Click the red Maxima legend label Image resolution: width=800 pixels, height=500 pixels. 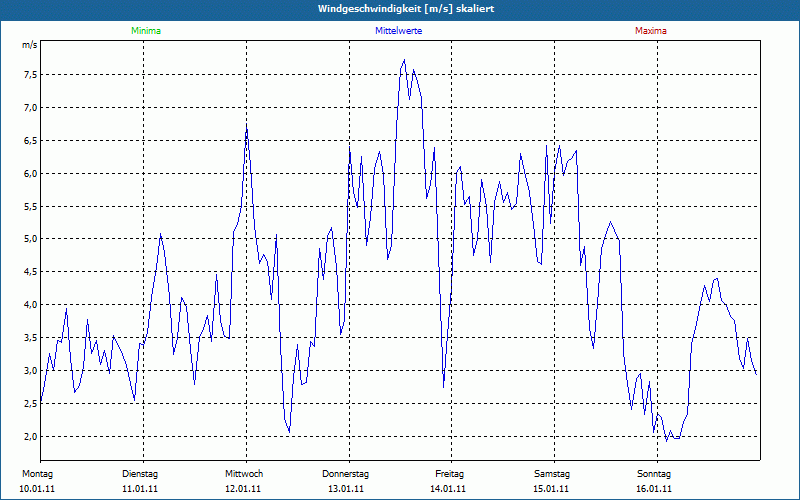click(x=651, y=31)
